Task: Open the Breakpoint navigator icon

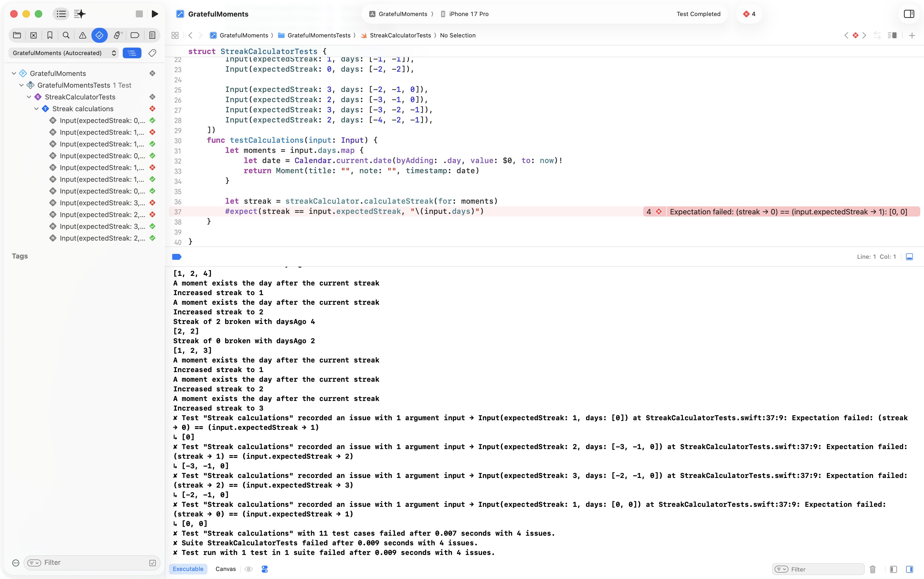Action: 135,35
